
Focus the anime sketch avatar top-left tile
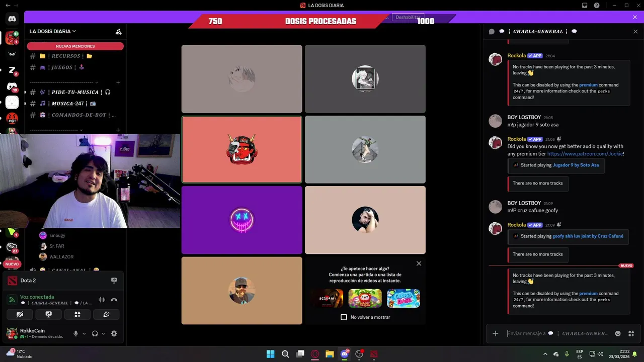coord(242,79)
